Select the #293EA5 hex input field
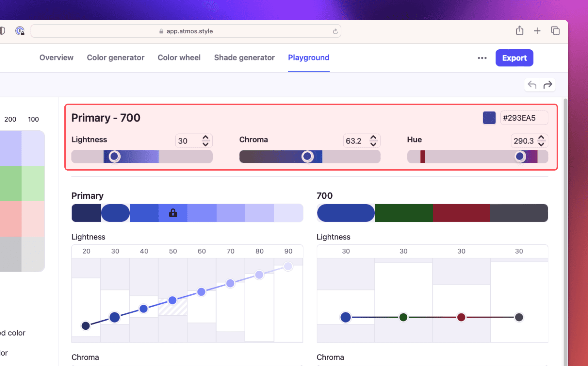588x366 pixels. [524, 118]
